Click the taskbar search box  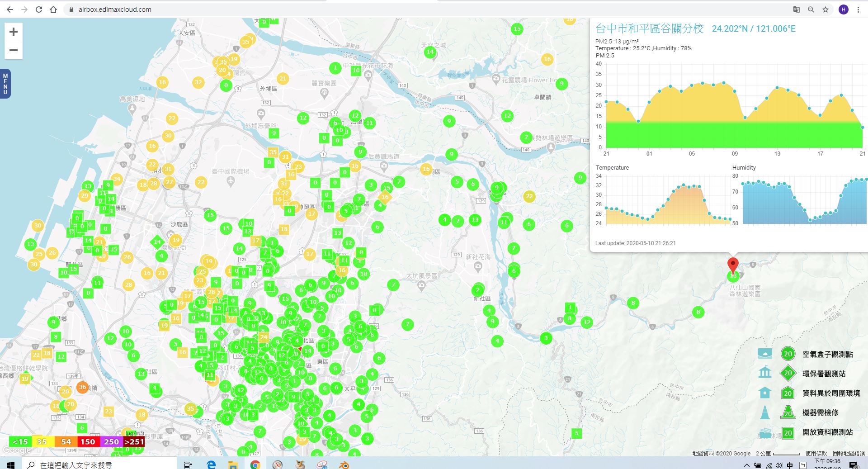click(99, 464)
